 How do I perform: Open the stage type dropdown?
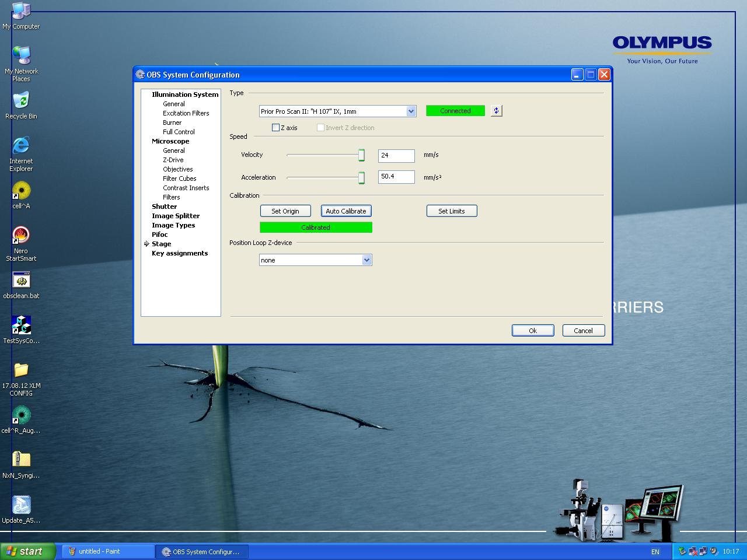[411, 111]
